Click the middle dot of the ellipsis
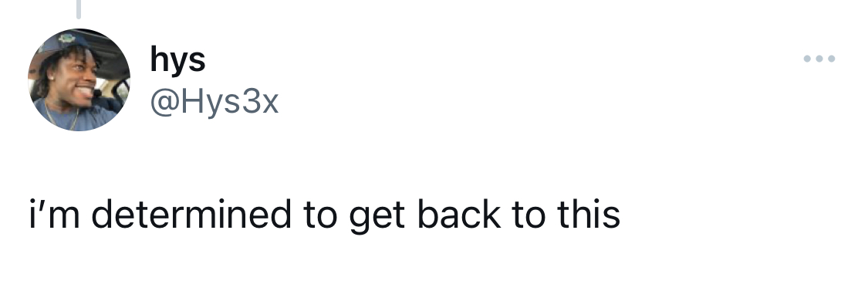Screen dimensions: 868x281 coord(819,58)
